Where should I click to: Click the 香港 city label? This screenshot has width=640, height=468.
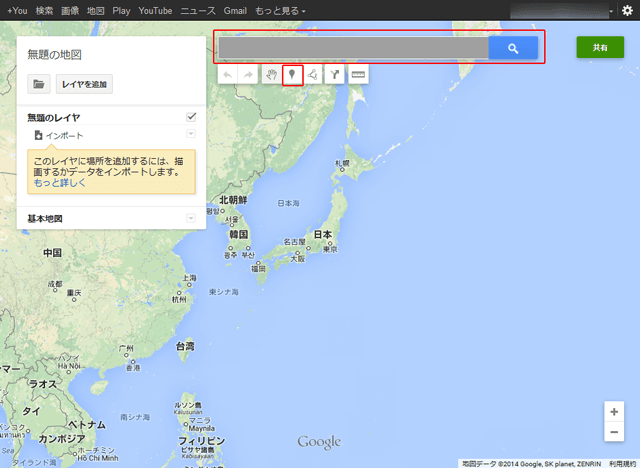(x=133, y=368)
